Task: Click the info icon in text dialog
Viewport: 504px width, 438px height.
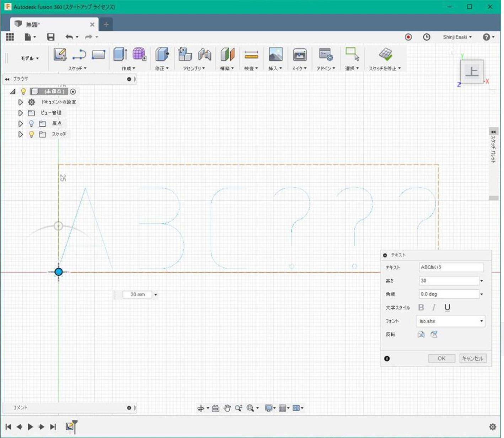Action: [x=387, y=359]
